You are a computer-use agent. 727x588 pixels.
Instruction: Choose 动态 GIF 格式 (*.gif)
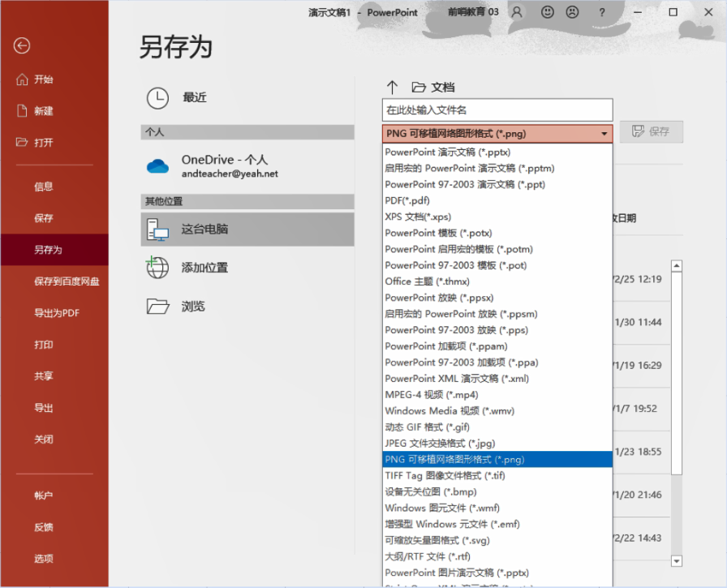click(497, 427)
